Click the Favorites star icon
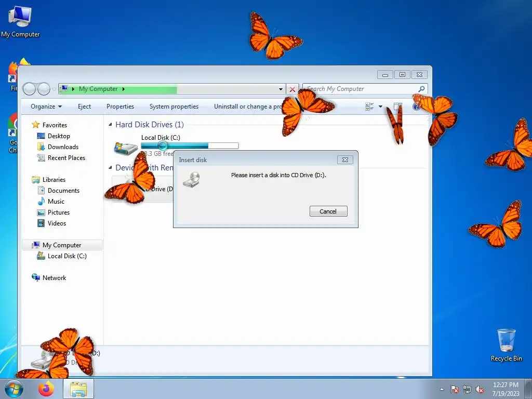This screenshot has width=532, height=399. (36, 125)
